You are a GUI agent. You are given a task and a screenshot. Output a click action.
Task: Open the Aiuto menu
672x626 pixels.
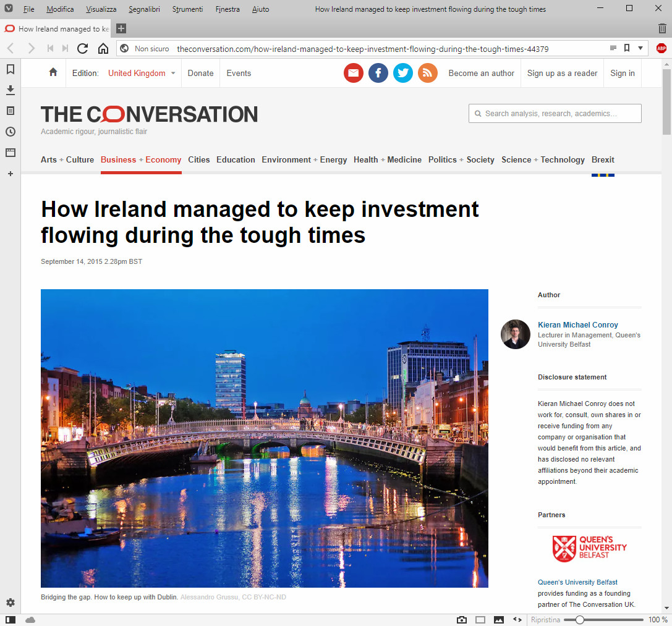[260, 9]
